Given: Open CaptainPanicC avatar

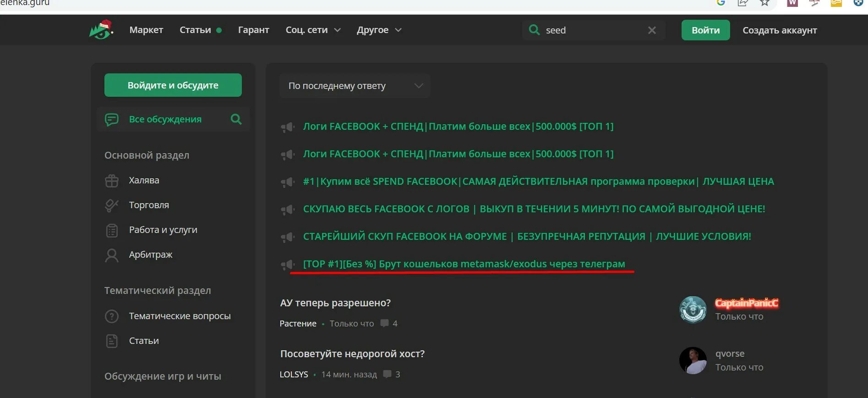Looking at the screenshot, I should pos(693,310).
